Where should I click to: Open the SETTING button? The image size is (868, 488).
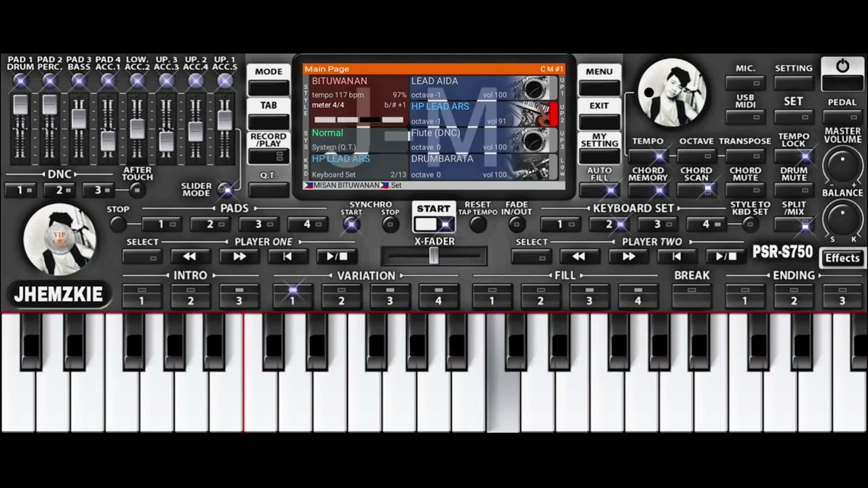pos(794,83)
